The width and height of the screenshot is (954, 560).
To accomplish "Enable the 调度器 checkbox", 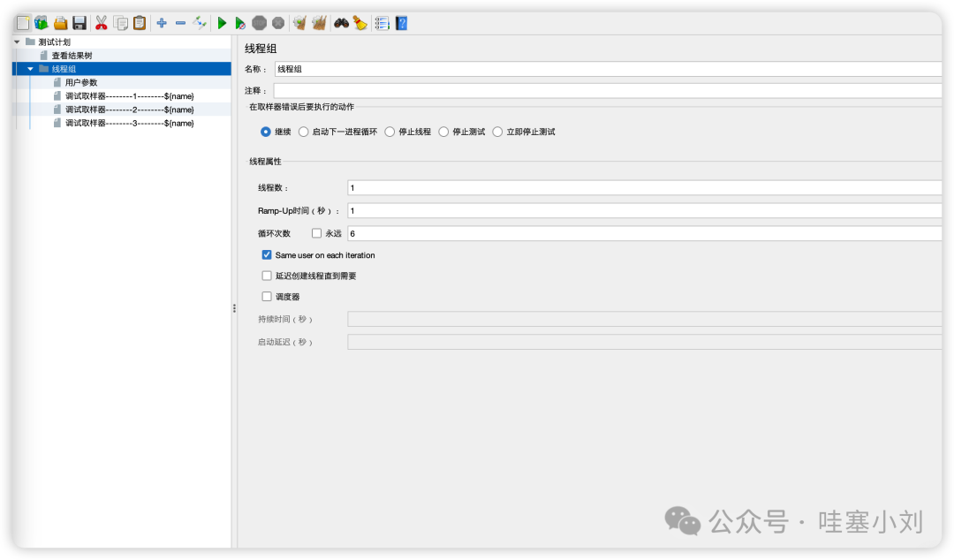I will [267, 297].
